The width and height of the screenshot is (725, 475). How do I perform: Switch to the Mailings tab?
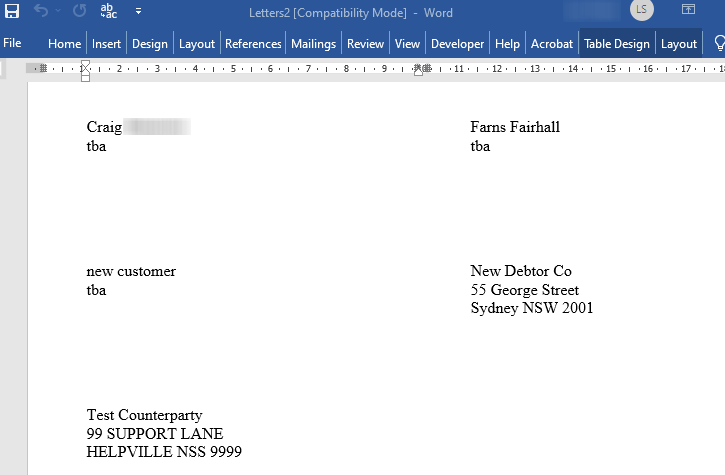(313, 44)
